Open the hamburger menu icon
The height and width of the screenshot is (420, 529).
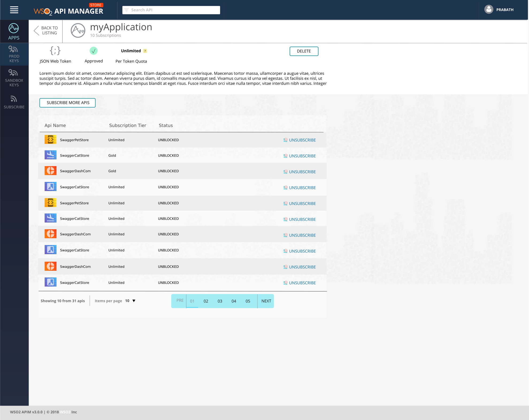coord(14,10)
